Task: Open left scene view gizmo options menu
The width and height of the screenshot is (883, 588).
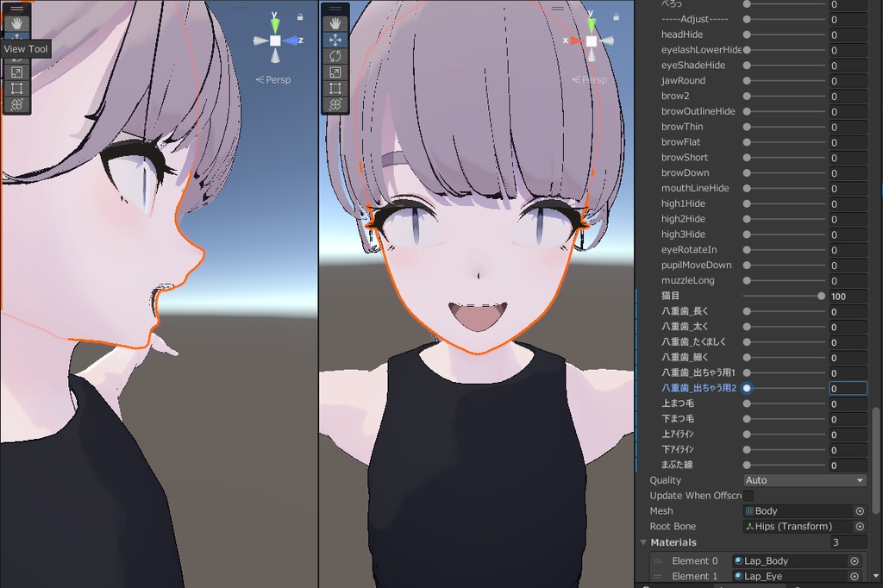Action: tap(241, 9)
